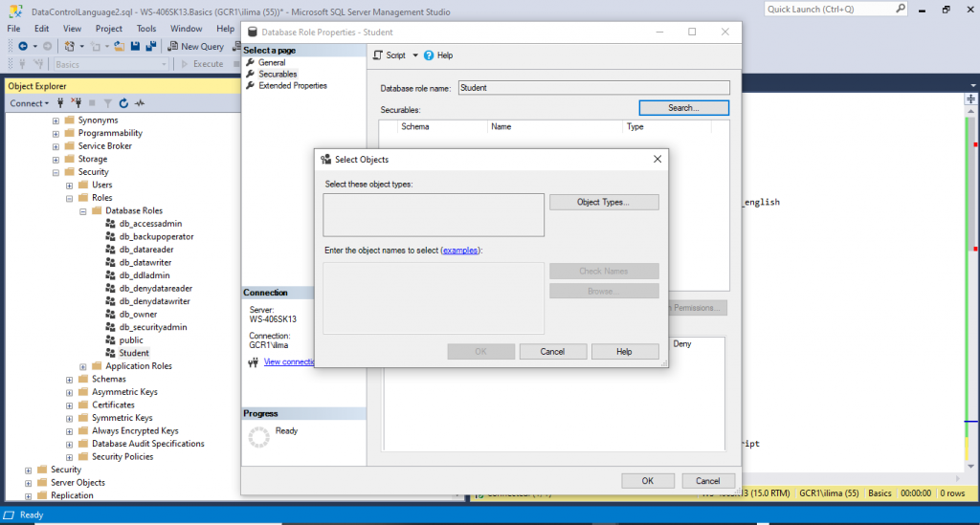This screenshot has width=980, height=525.
Task: Open the View menu
Action: (72, 29)
